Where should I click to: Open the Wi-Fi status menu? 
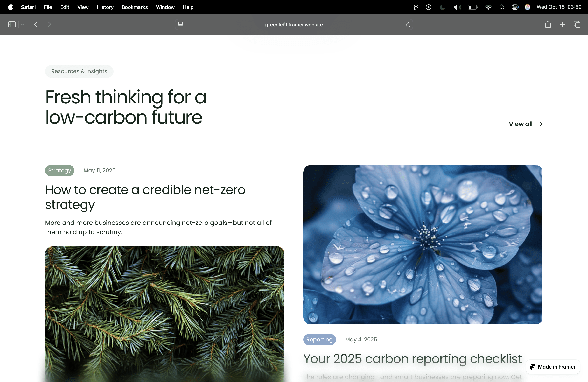(488, 7)
